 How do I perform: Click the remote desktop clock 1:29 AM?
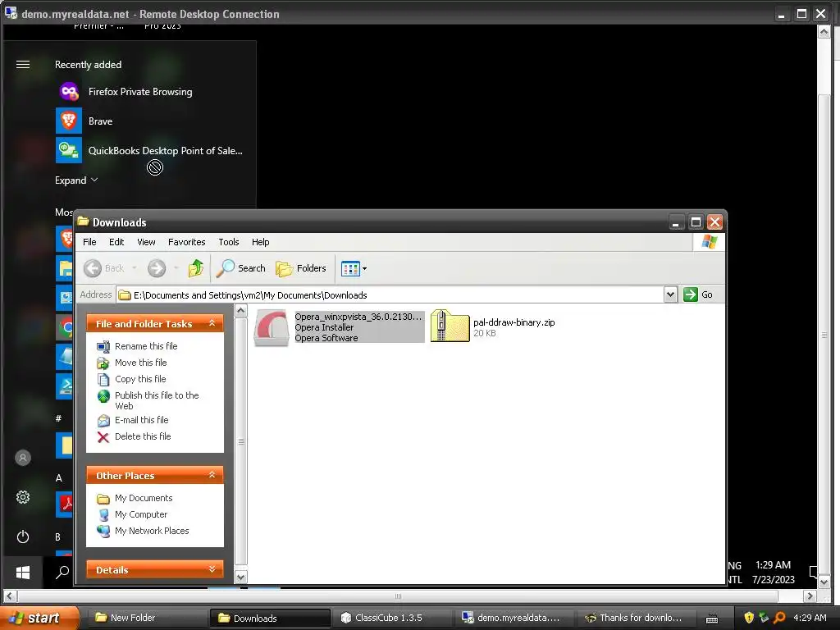pos(773,565)
